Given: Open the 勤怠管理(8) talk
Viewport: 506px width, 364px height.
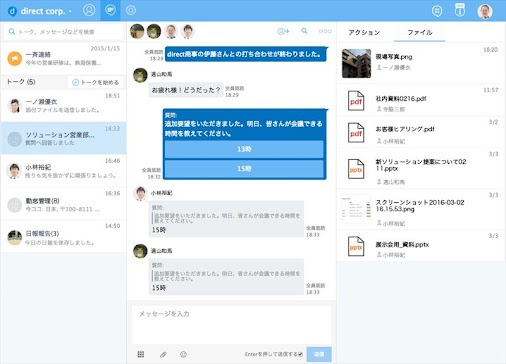Looking at the screenshot, I should click(63, 204).
